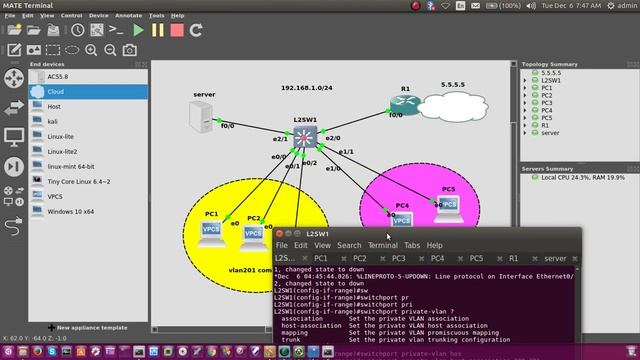Click the new blank project toolbar icon
The height and width of the screenshot is (360, 640).
tap(14, 30)
